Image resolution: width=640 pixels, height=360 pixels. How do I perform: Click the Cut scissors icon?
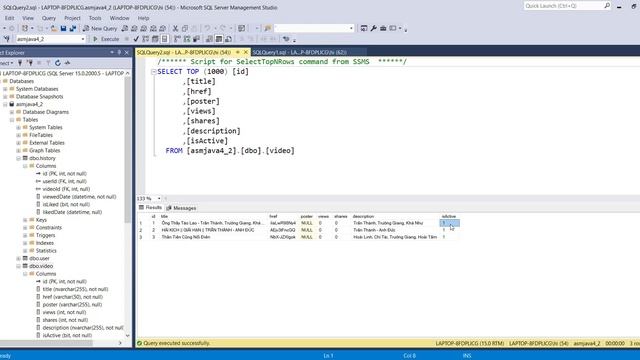click(x=175, y=28)
